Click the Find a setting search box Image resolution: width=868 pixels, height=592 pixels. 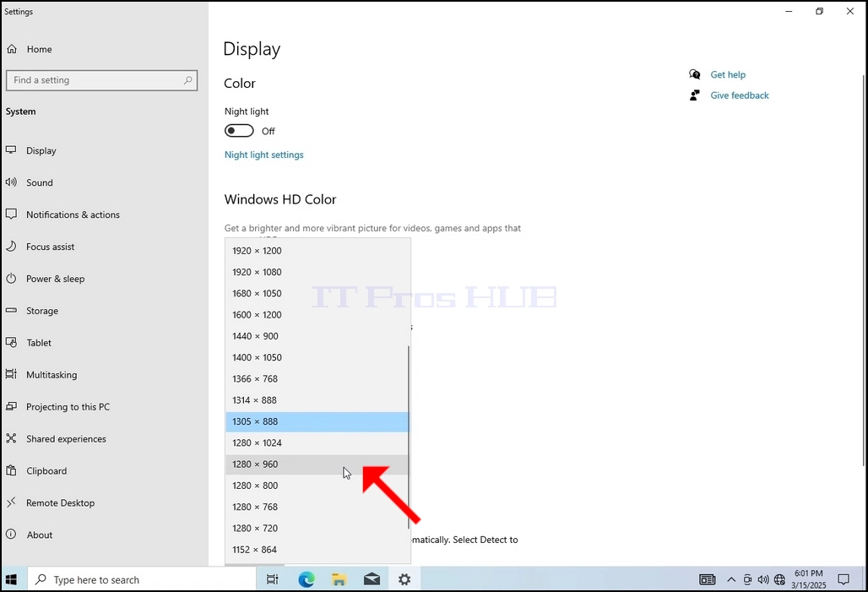[x=102, y=80]
